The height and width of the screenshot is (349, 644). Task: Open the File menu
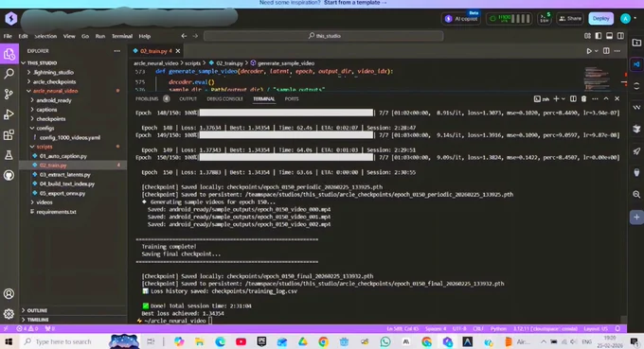(x=8, y=36)
